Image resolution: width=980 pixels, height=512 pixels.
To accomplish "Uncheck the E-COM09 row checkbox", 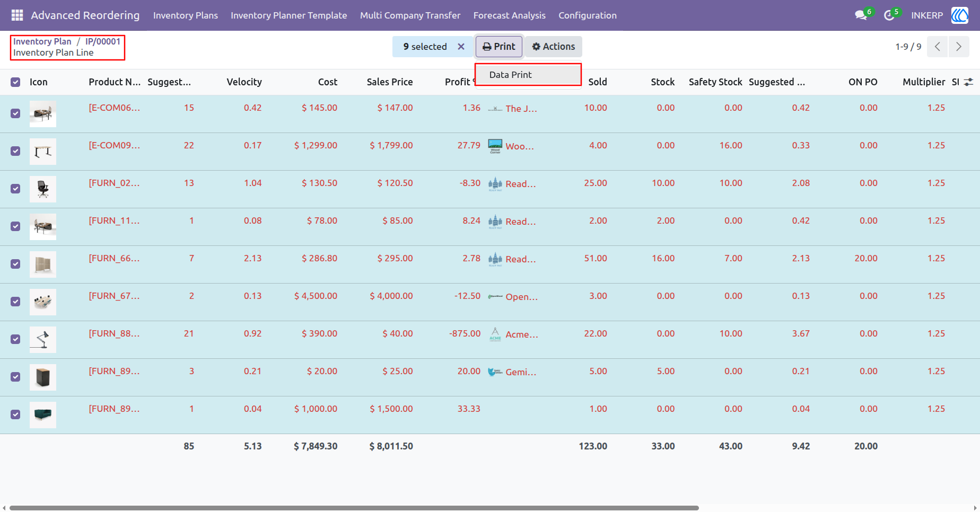I will pyautogui.click(x=15, y=151).
